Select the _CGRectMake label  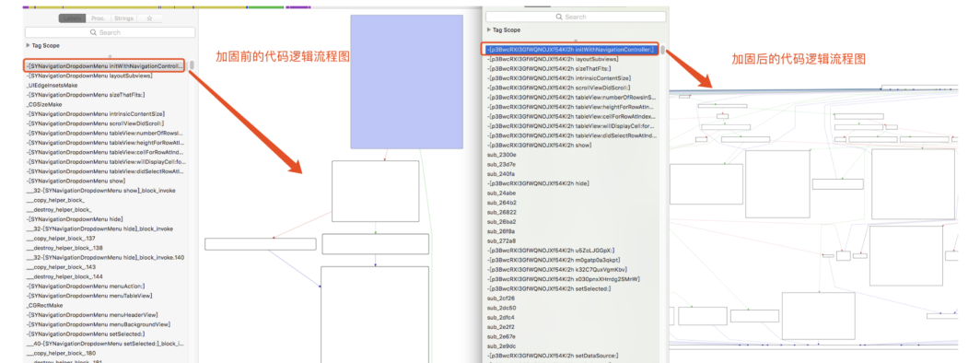click(44, 305)
